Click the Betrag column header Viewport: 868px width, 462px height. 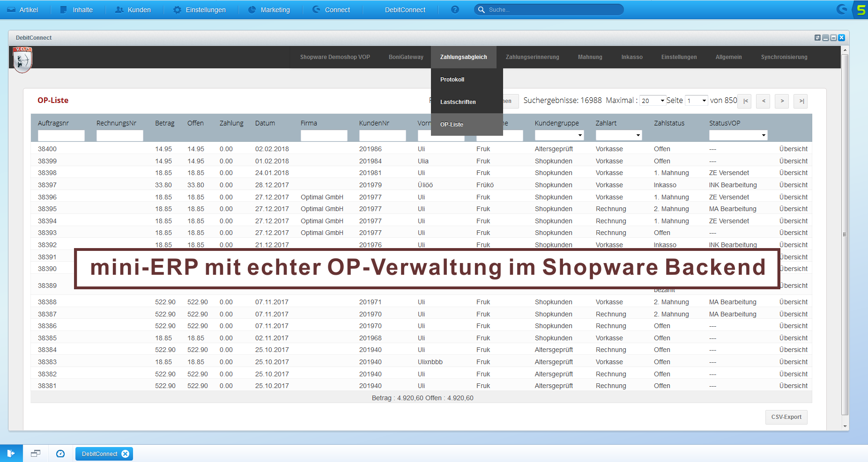165,123
